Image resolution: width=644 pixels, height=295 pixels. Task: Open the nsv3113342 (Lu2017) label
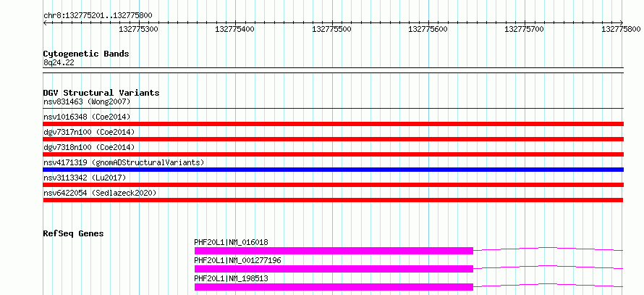85,178
